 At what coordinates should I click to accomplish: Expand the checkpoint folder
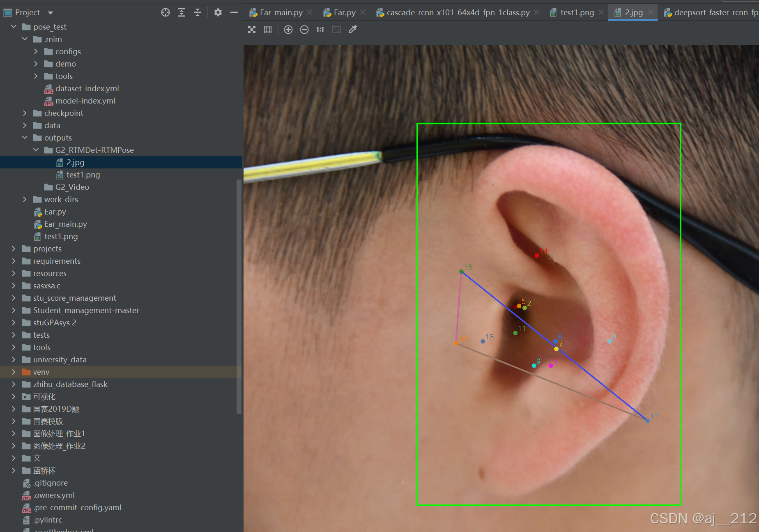point(25,113)
